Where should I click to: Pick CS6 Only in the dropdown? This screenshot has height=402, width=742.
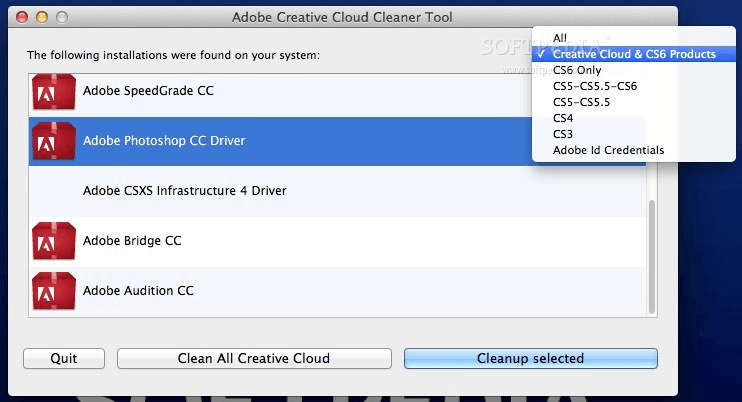click(577, 70)
